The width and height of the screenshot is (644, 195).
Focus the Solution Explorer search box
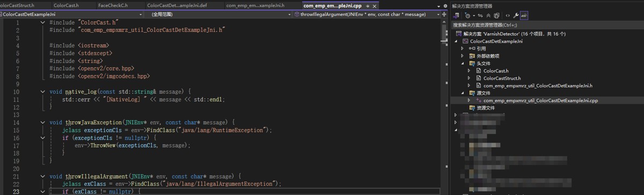(x=547, y=25)
